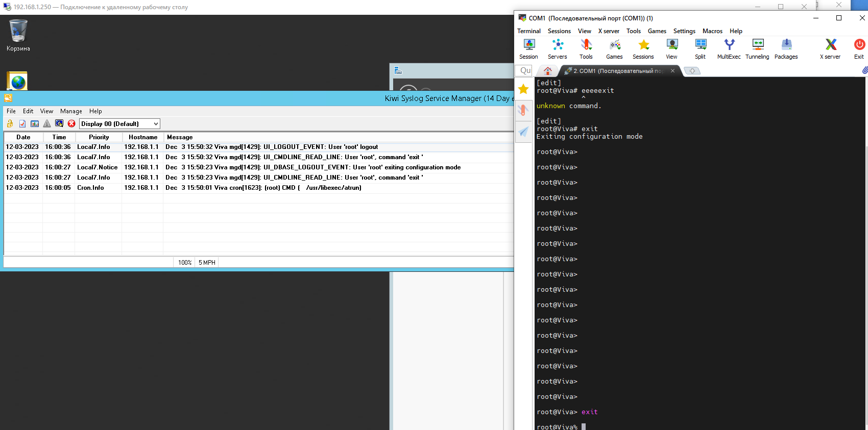
Task: Open MobaXterm Session button
Action: tap(528, 49)
